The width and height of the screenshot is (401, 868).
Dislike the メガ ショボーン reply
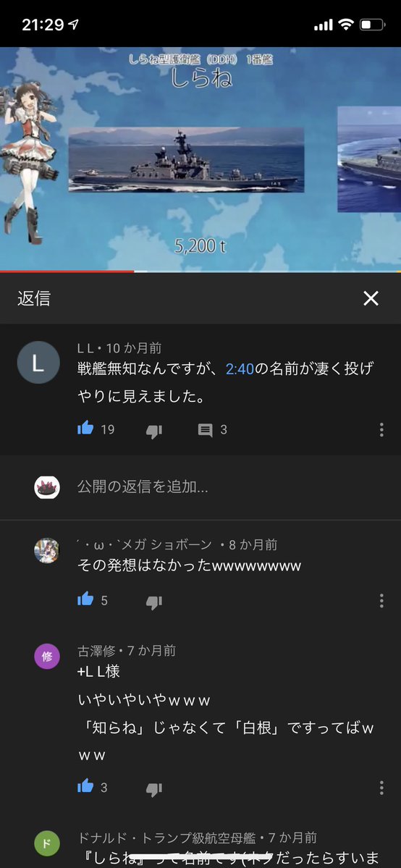pos(154,601)
